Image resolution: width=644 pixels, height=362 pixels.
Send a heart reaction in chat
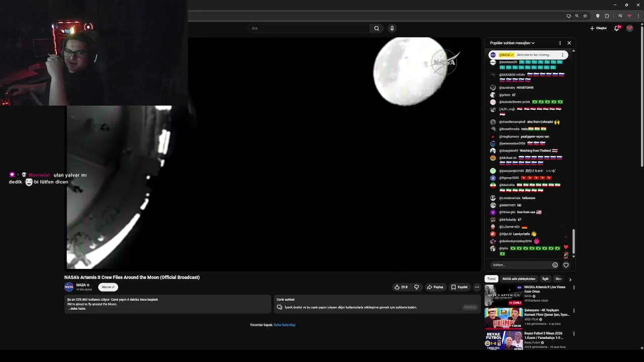(566, 265)
